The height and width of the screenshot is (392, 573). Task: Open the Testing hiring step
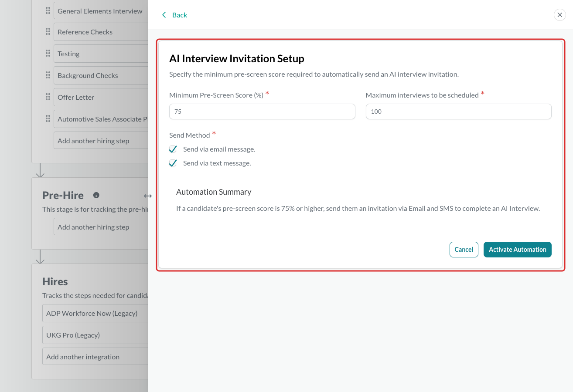pyautogui.click(x=101, y=54)
